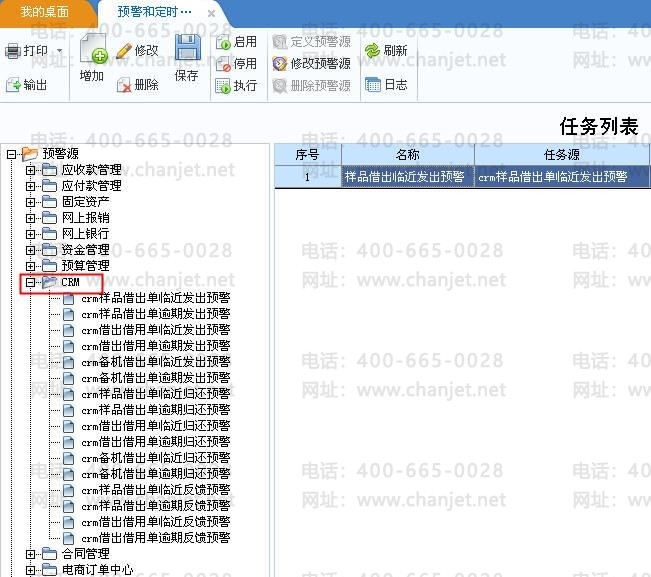The image size is (651, 577).
Task: Expand the 合同管理 folder
Action: pyautogui.click(x=30, y=554)
